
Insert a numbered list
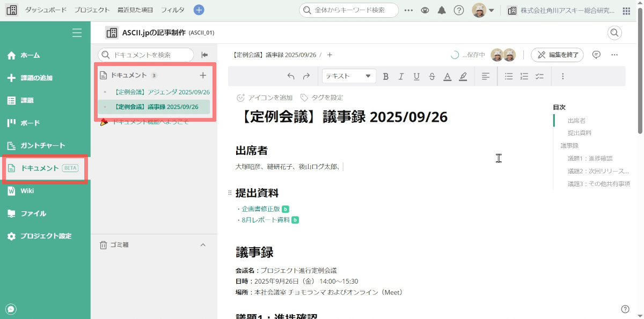524,76
